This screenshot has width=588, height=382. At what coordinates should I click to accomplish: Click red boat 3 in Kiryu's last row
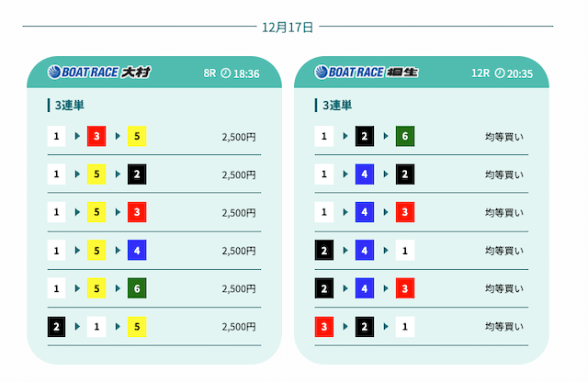[x=324, y=326]
